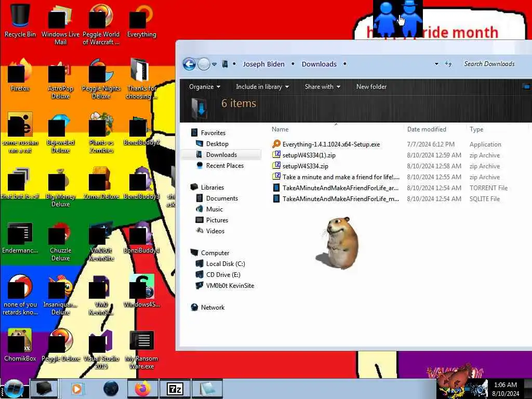
Task: Click the taskbar clock showing 1:06 AM
Action: [x=506, y=389]
